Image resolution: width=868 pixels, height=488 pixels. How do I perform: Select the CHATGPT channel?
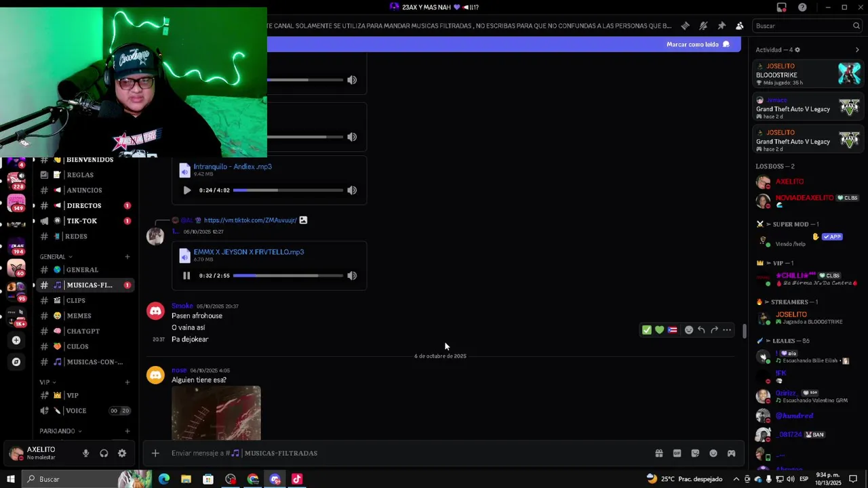click(x=85, y=331)
